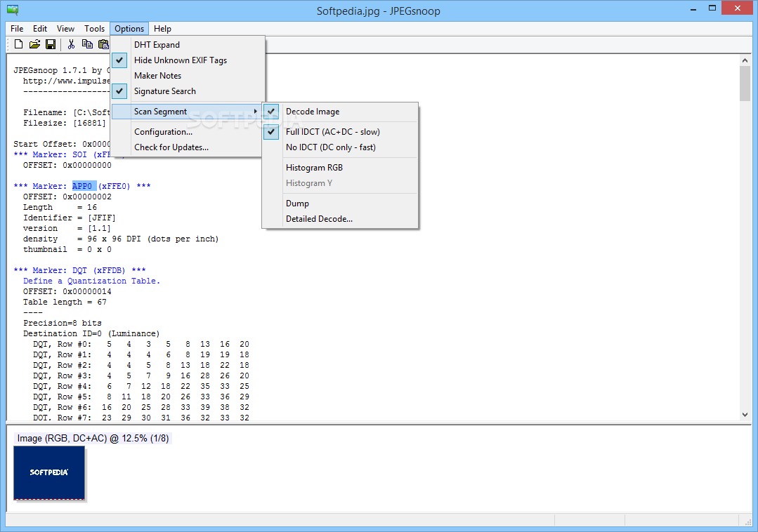Click the 'Marker: DQT (xFFDB)' heading
This screenshot has width=758, height=532.
coord(80,270)
